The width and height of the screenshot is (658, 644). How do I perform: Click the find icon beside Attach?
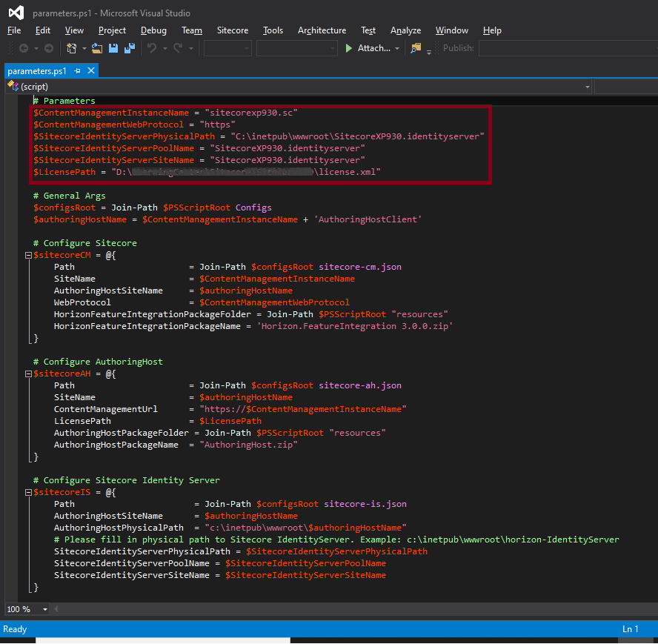click(415, 47)
